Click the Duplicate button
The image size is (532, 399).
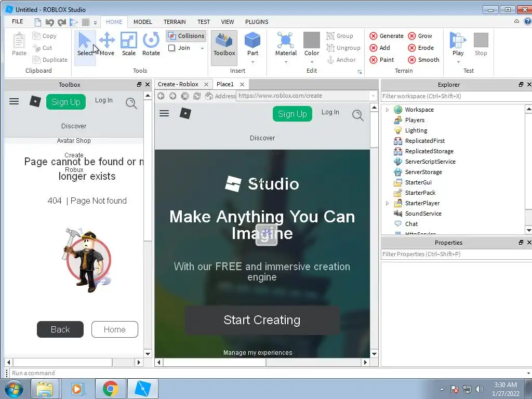(x=50, y=60)
